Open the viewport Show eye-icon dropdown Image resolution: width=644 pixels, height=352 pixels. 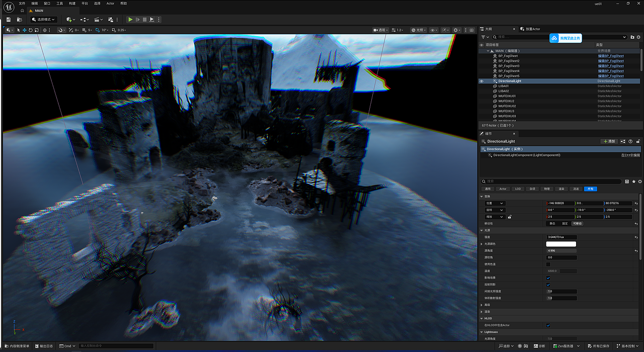(433, 30)
